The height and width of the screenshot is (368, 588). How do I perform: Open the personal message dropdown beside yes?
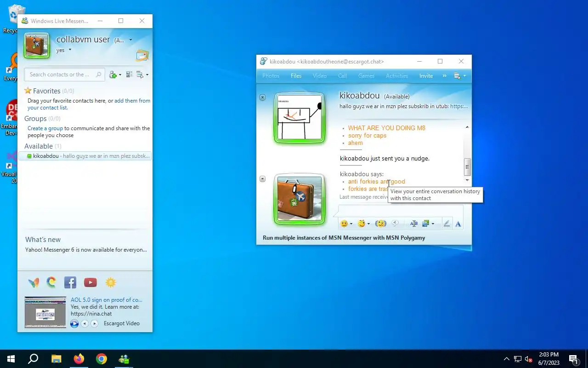coord(70,50)
